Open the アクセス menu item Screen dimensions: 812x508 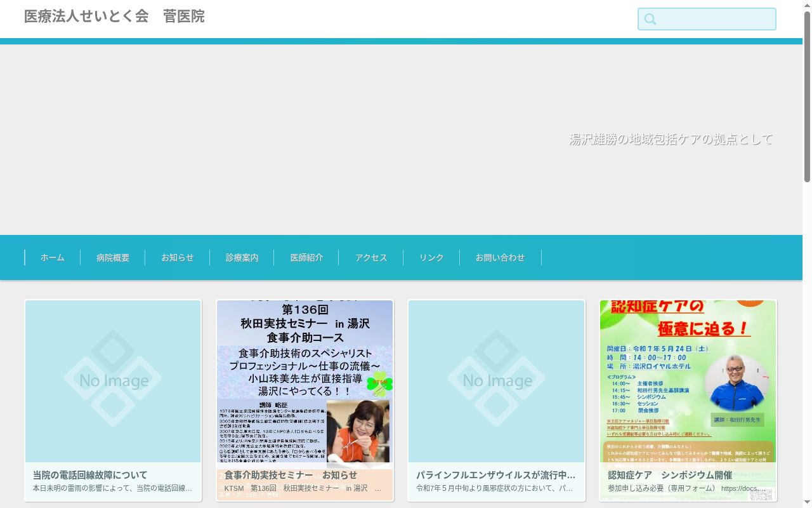[372, 258]
